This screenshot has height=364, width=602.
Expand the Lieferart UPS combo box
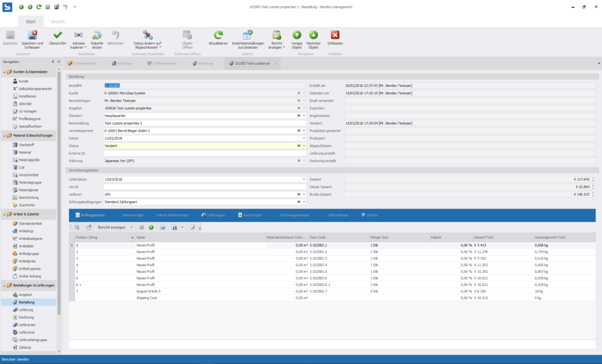tap(304, 193)
